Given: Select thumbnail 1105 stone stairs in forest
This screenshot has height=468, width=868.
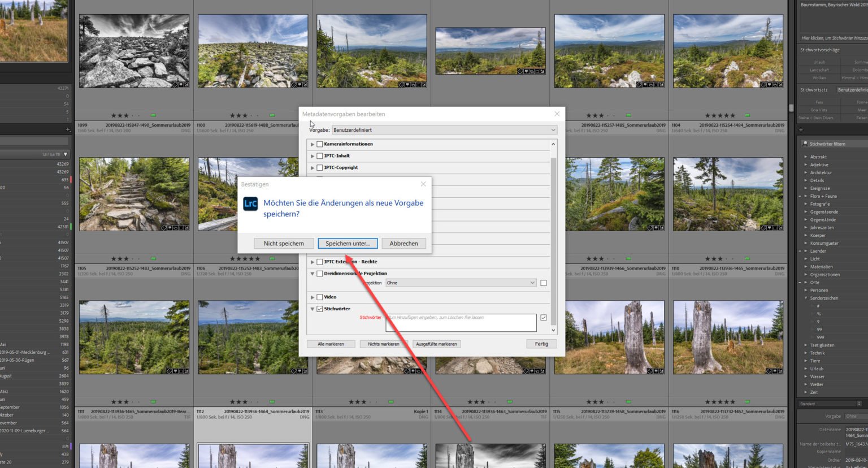Looking at the screenshot, I should pos(134,194).
